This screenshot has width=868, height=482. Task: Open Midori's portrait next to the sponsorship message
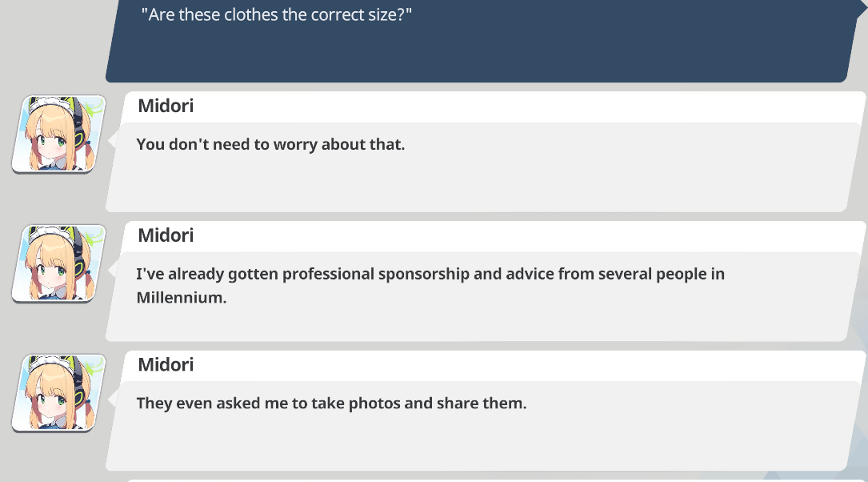pyautogui.click(x=58, y=263)
